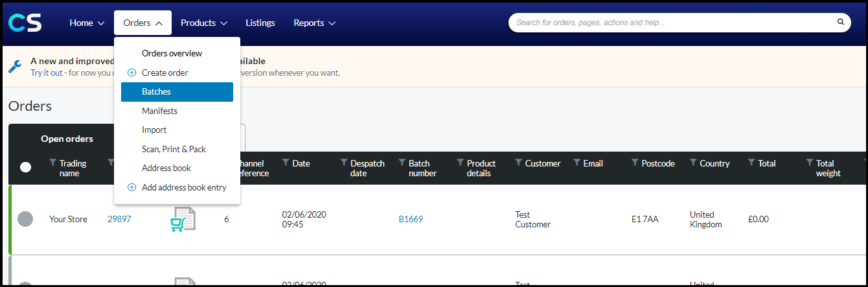
Task: Click the United Kingdom country cell
Action: coord(705,219)
